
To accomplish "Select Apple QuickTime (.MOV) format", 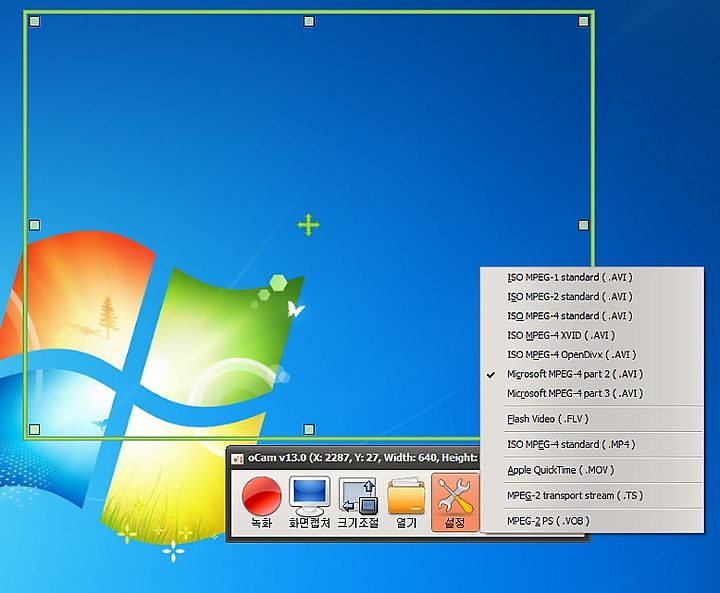I will point(592,470).
